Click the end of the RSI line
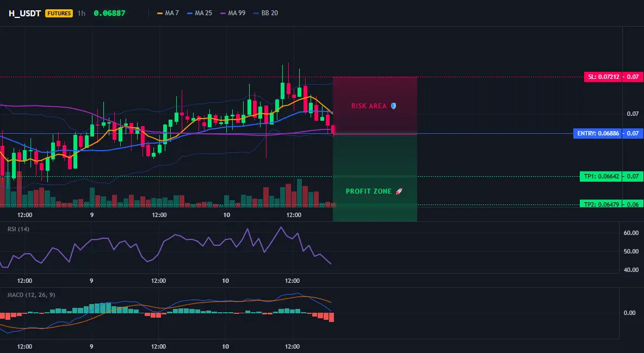The image size is (644, 353). pyautogui.click(x=331, y=263)
